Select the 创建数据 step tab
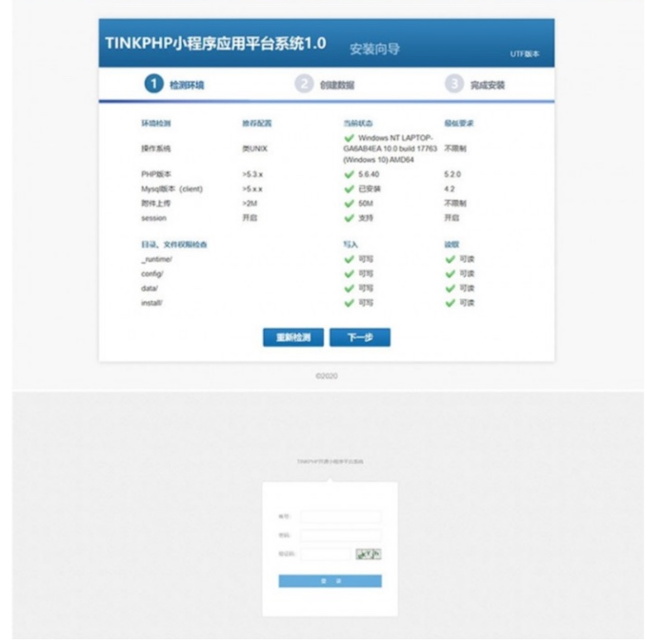The width and height of the screenshot is (662, 644). point(337,85)
